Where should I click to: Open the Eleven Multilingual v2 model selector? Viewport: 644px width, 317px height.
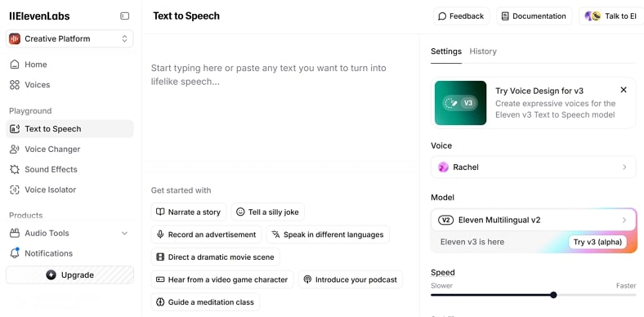tap(534, 220)
